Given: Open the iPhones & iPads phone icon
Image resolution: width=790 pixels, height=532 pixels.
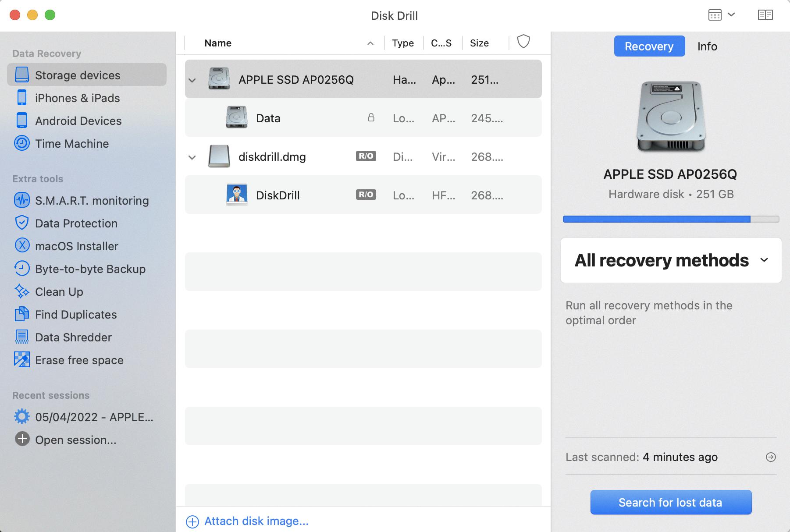Looking at the screenshot, I should coord(21,98).
